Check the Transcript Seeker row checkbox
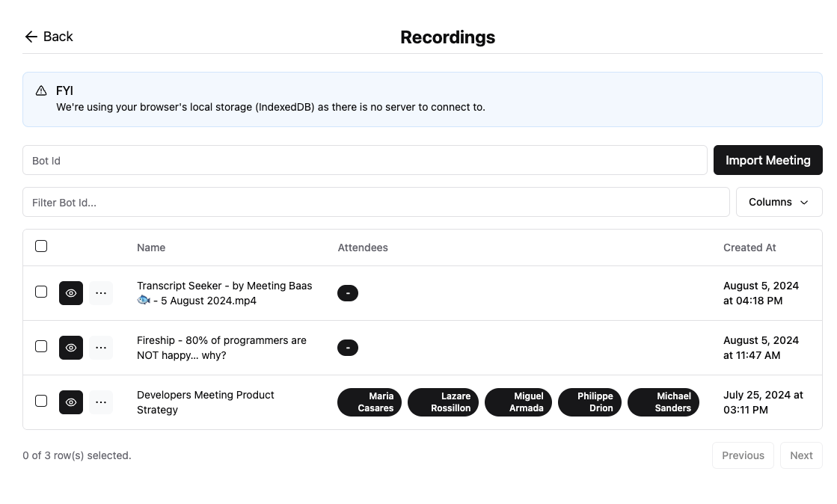Viewport: 837px width, 504px height. [x=41, y=292]
